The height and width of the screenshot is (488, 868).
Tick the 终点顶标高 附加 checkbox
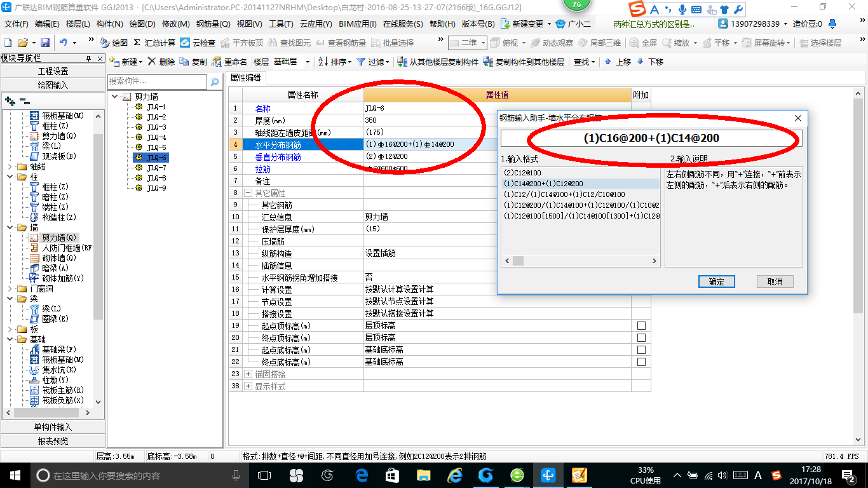[641, 337]
